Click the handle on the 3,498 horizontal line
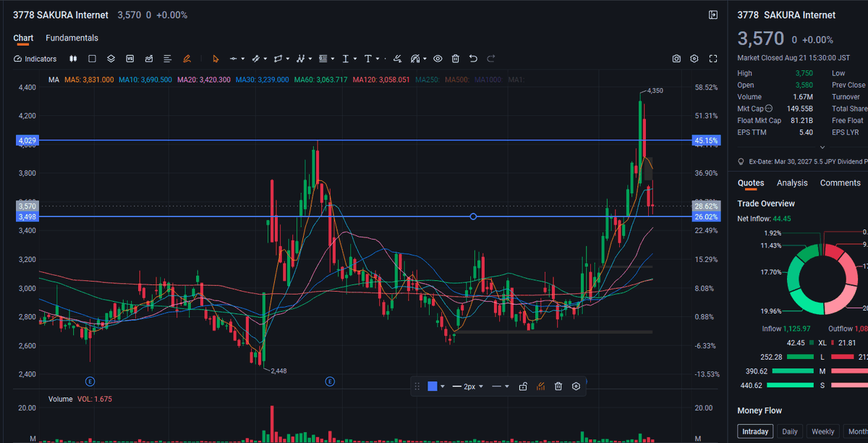This screenshot has width=868, height=443. (473, 216)
